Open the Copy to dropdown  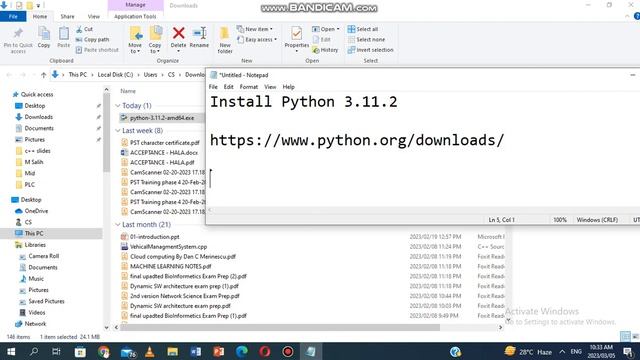pyautogui.click(x=155, y=40)
